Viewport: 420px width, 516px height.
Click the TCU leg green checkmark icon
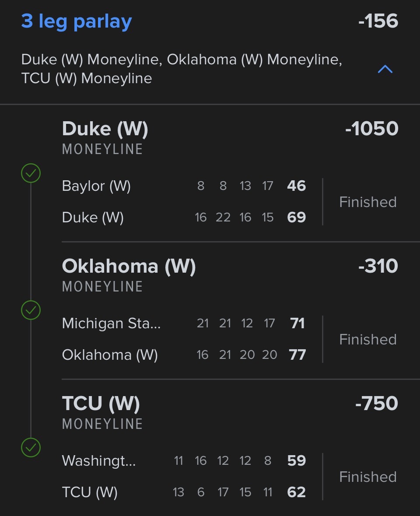click(x=31, y=447)
